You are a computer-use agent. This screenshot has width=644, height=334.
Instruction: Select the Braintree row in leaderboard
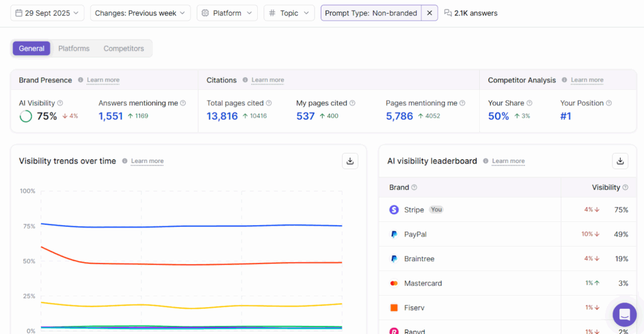tap(508, 259)
